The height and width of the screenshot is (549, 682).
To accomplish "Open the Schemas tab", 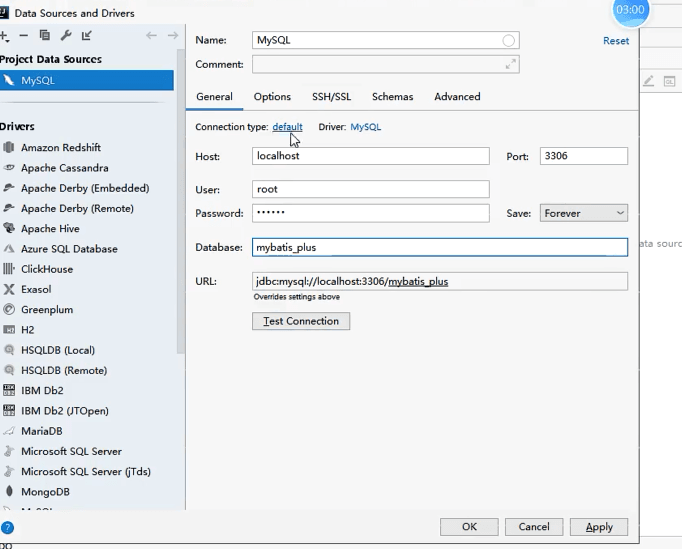I will (x=392, y=97).
